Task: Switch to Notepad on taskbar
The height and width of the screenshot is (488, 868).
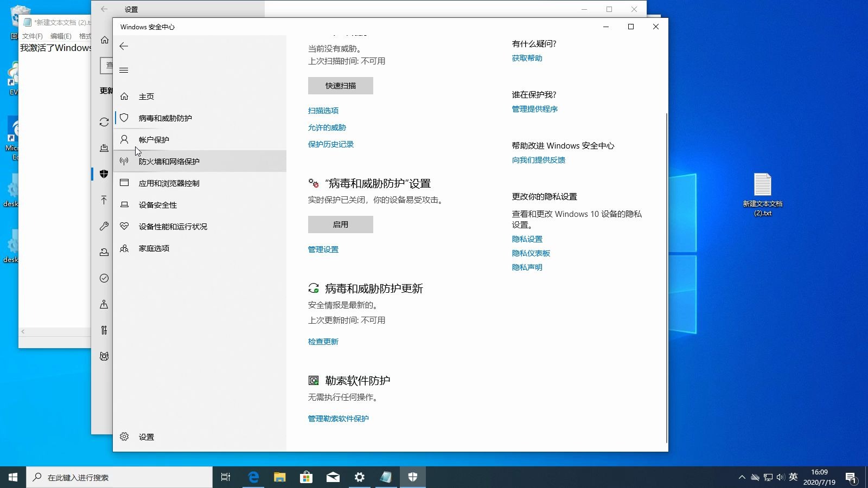Action: 386,477
